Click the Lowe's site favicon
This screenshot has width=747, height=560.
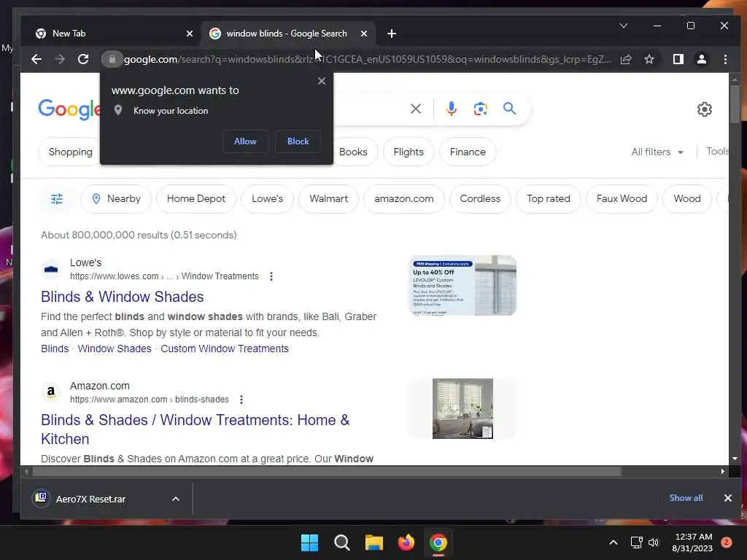pyautogui.click(x=51, y=269)
